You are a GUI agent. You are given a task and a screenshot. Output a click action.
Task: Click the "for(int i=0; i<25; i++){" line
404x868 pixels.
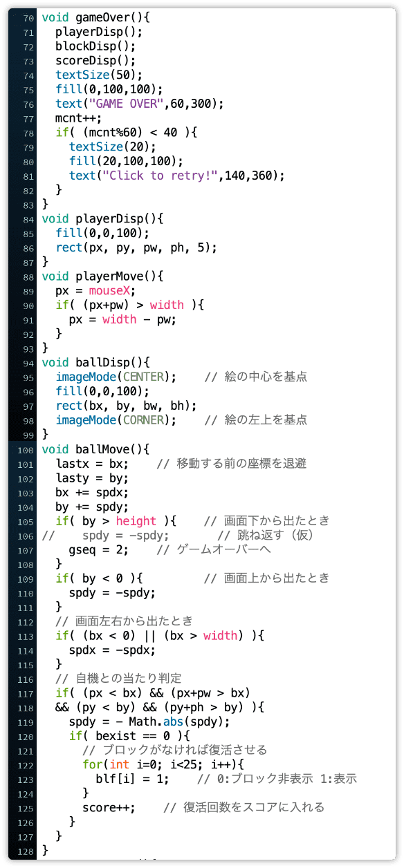tap(163, 764)
